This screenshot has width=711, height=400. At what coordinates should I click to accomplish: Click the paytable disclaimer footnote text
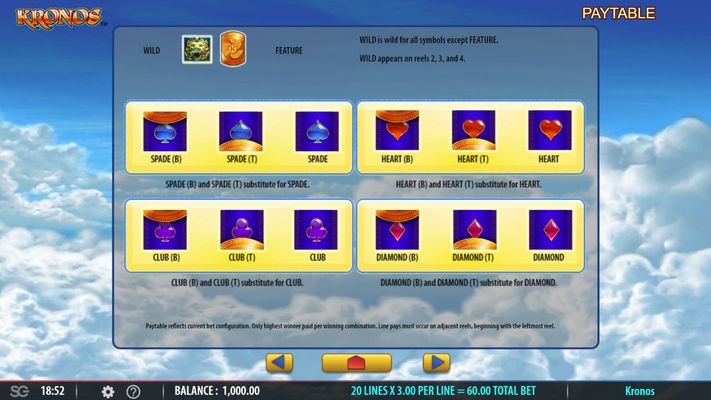tap(350, 326)
